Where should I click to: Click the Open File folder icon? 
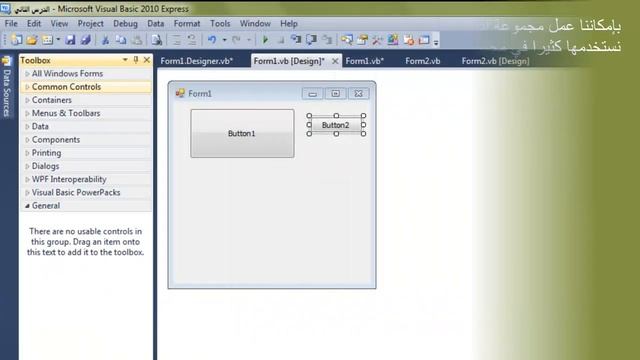32,40
